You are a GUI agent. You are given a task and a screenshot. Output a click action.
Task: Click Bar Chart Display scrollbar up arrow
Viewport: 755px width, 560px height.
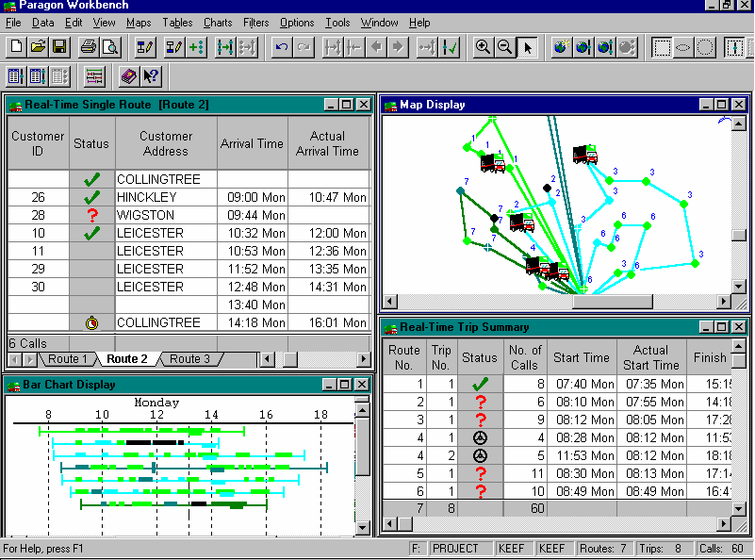coord(362,410)
